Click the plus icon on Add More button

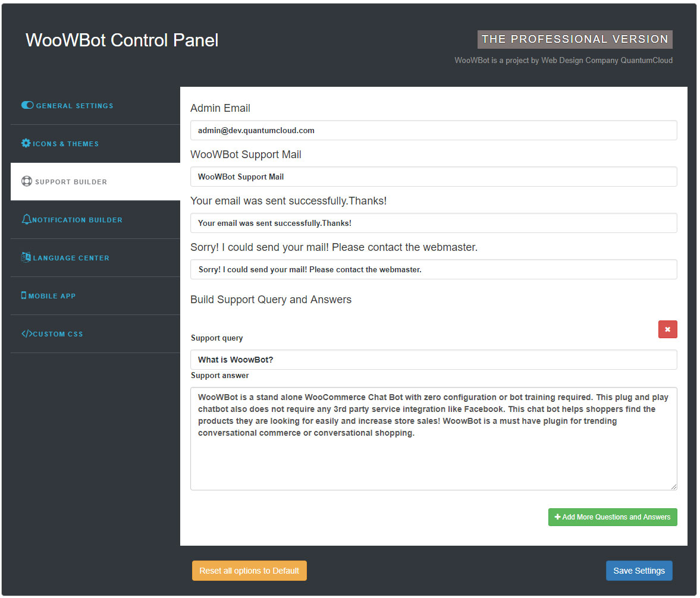pyautogui.click(x=557, y=517)
